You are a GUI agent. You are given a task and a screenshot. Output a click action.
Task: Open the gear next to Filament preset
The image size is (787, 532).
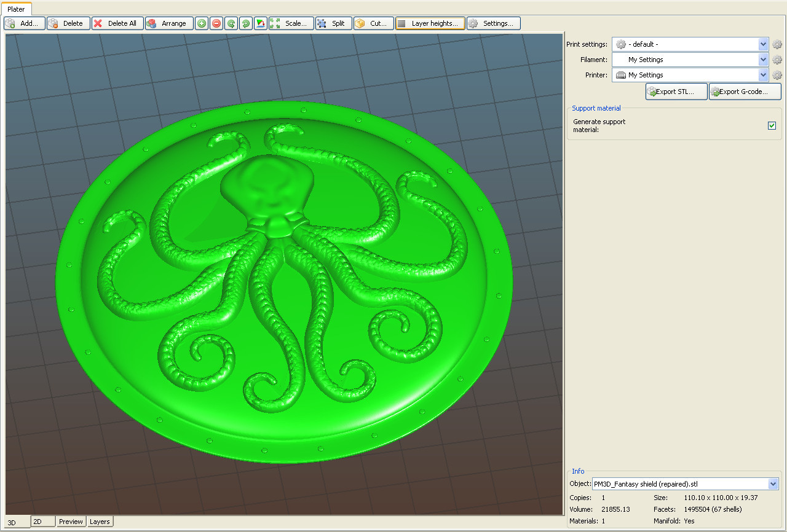click(x=777, y=60)
